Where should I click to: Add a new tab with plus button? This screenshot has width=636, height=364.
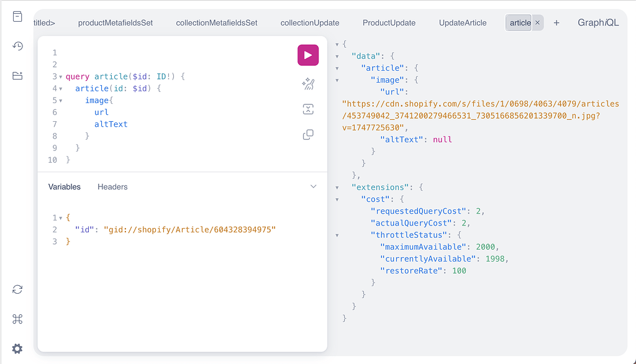(x=556, y=23)
